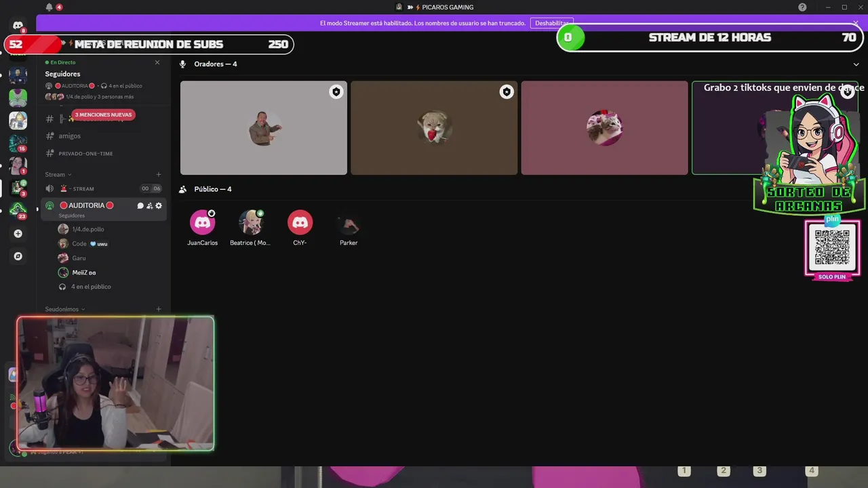This screenshot has width=868, height=488.
Task: Click the Meta de reunion de subs bar
Action: pos(149,44)
